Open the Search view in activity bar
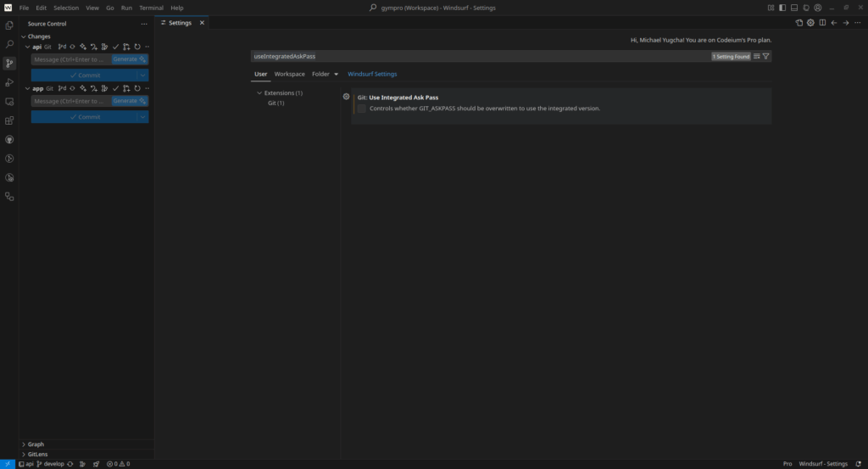The image size is (868, 469). (9, 44)
